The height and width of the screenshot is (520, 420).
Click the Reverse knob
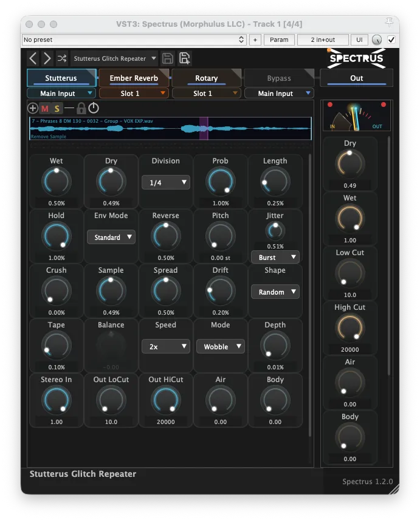[166, 236]
